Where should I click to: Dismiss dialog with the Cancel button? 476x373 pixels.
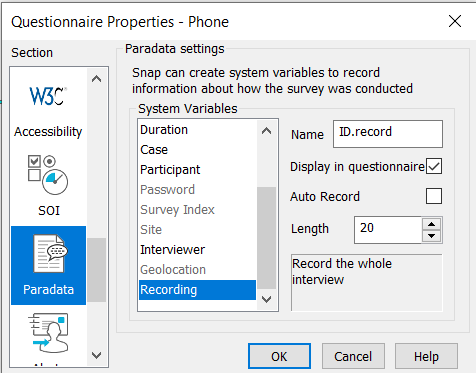(x=353, y=356)
